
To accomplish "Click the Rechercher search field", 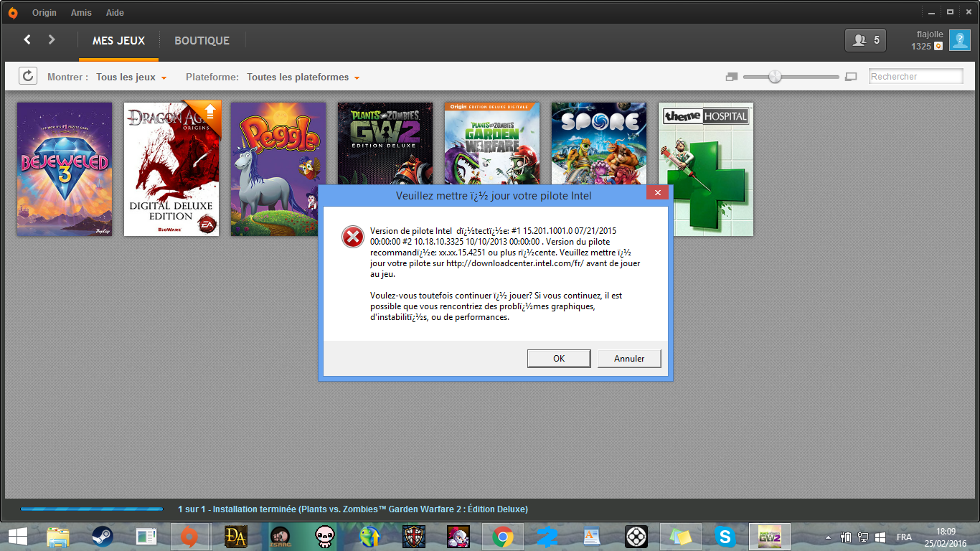I will (915, 77).
